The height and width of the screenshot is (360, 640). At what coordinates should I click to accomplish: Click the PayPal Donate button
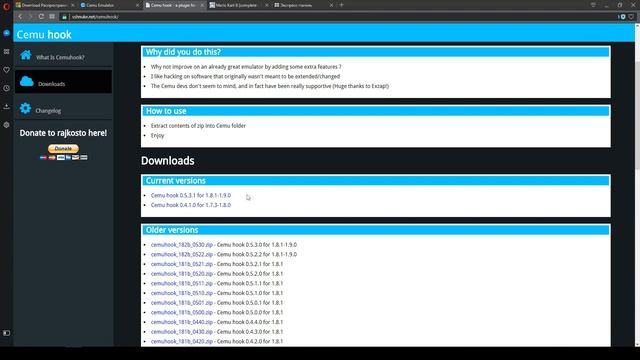point(63,149)
